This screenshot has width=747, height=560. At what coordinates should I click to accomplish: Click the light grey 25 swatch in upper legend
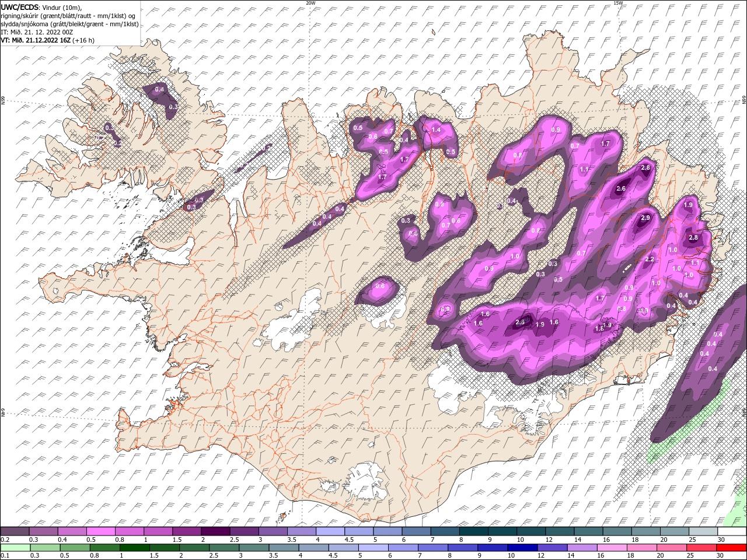(x=703, y=531)
